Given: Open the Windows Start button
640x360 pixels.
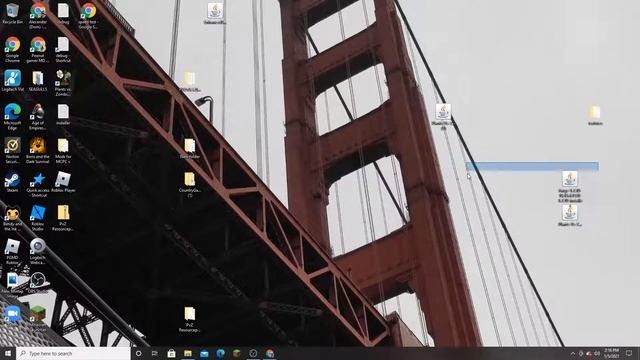Looking at the screenshot, I should coord(8,353).
